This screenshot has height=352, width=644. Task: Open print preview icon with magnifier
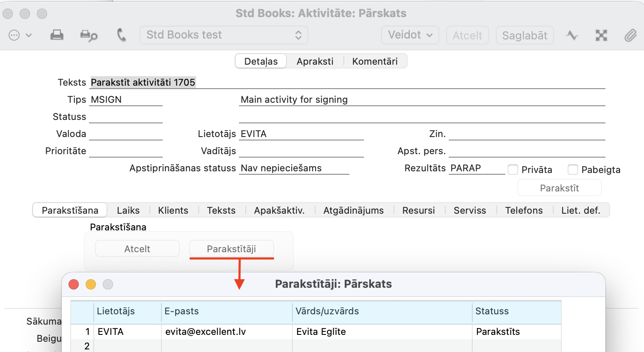pyautogui.click(x=89, y=36)
